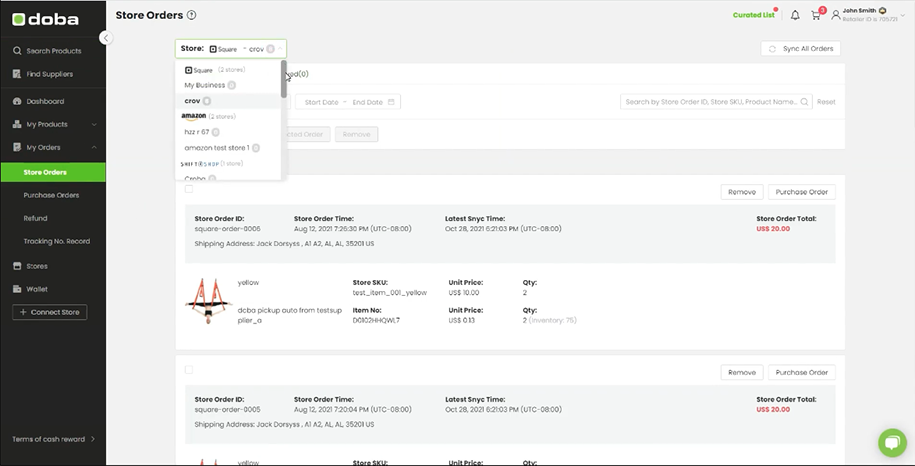Check the square-order-0006 order checkbox
This screenshot has width=915, height=466.
pos(188,188)
